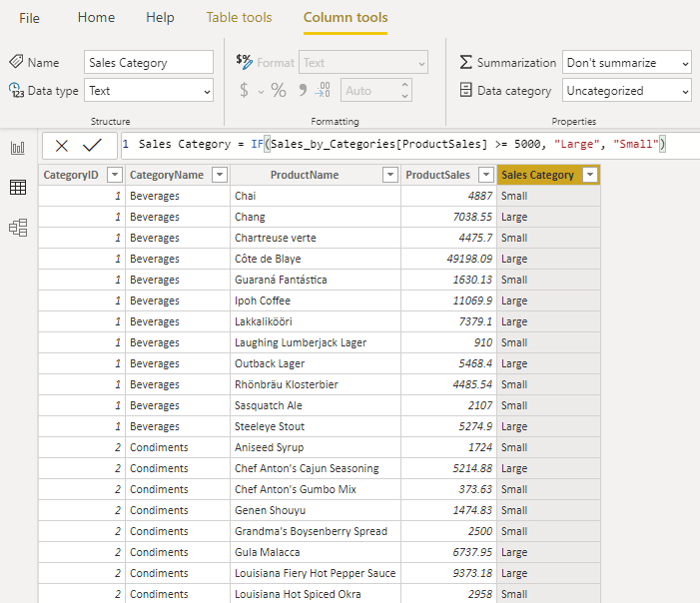This screenshot has width=700, height=603.
Task: Click inside the DAX formula bar
Action: coord(399,145)
